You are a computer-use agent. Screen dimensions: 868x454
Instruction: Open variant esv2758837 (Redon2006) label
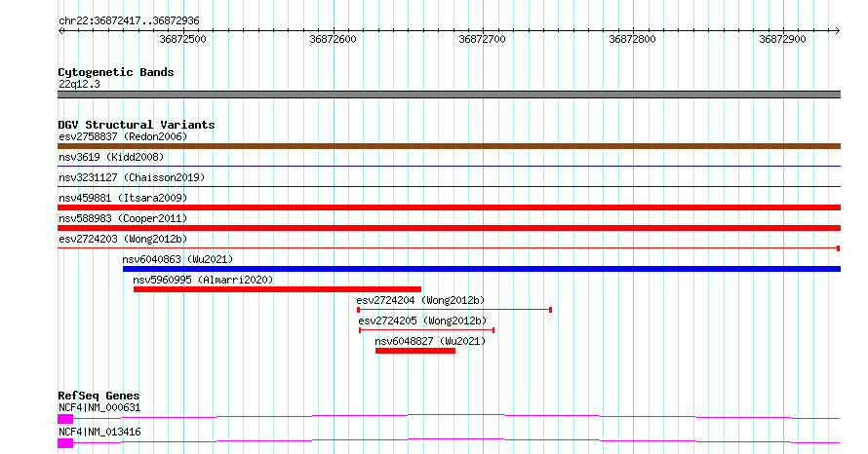[123, 136]
